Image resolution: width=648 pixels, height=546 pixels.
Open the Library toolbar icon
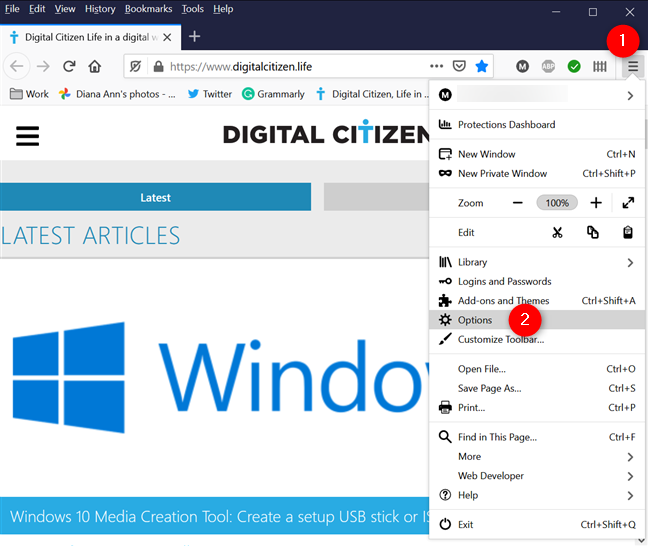[600, 66]
